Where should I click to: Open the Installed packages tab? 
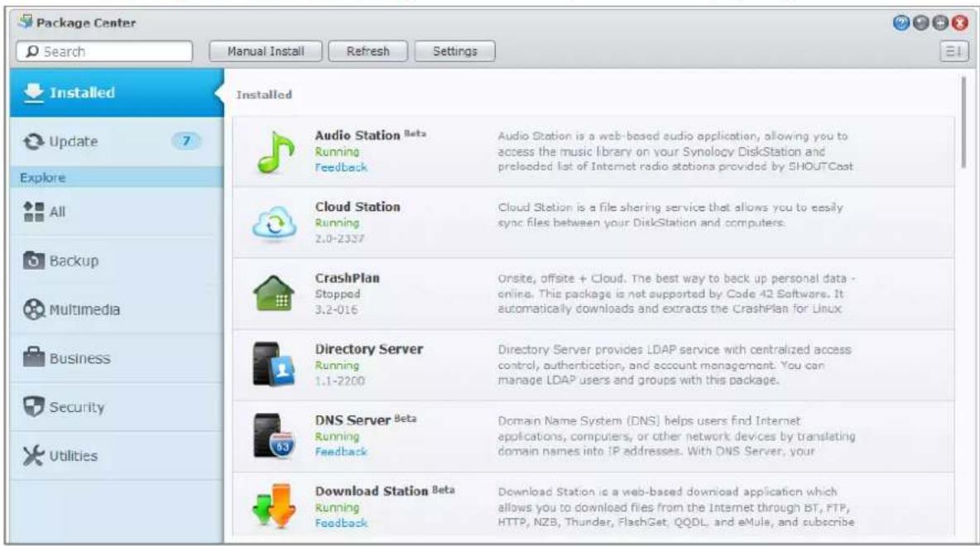click(x=116, y=93)
